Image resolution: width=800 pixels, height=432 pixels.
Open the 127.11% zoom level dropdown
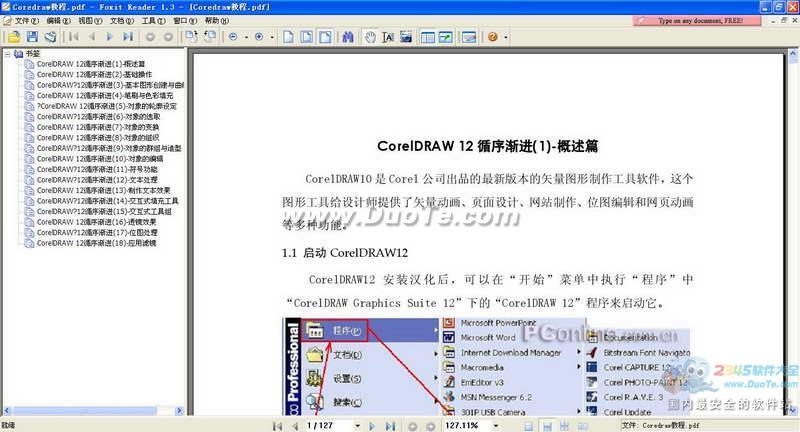[495, 426]
